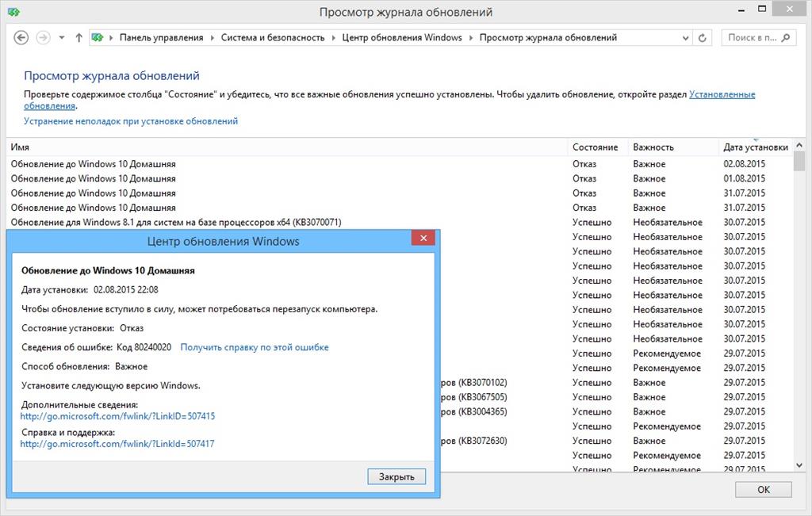812x516 pixels.
Task: Click the OK button
Action: (764, 490)
